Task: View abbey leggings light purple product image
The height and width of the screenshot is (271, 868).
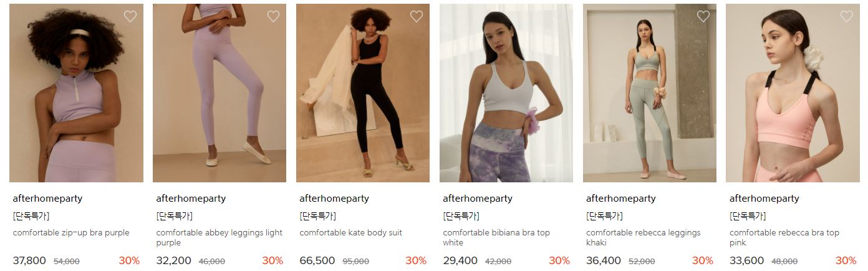Action: pos(219,93)
